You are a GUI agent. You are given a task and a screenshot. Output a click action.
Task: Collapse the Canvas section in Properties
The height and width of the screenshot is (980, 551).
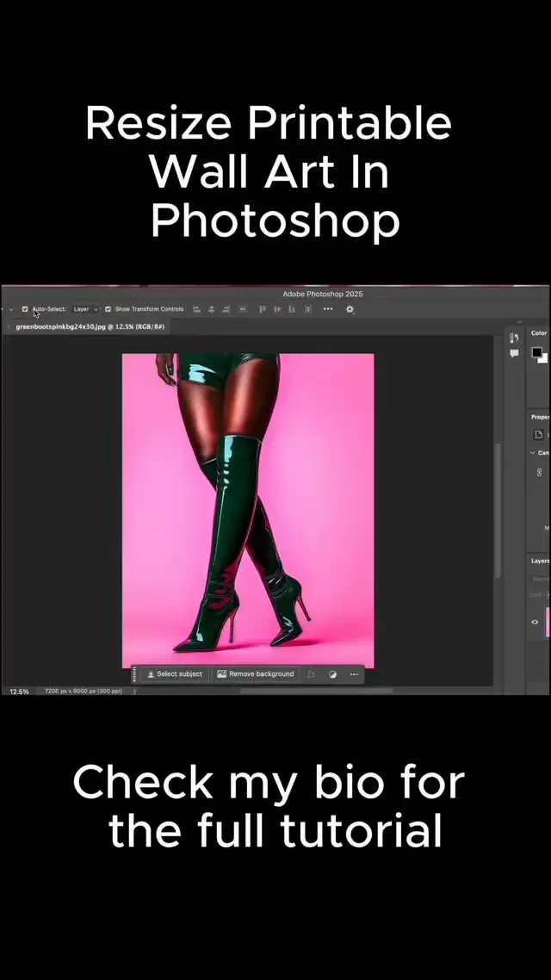coord(533,452)
